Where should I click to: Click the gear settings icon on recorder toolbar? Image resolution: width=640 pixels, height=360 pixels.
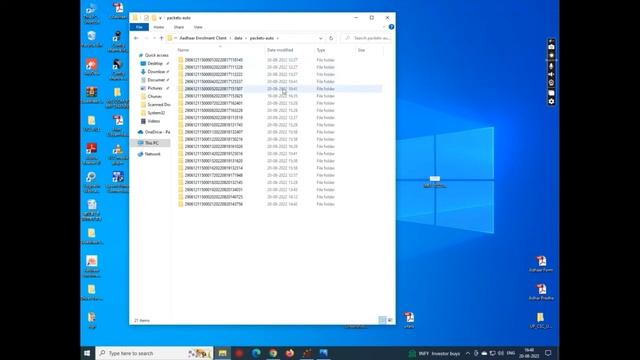click(x=551, y=101)
